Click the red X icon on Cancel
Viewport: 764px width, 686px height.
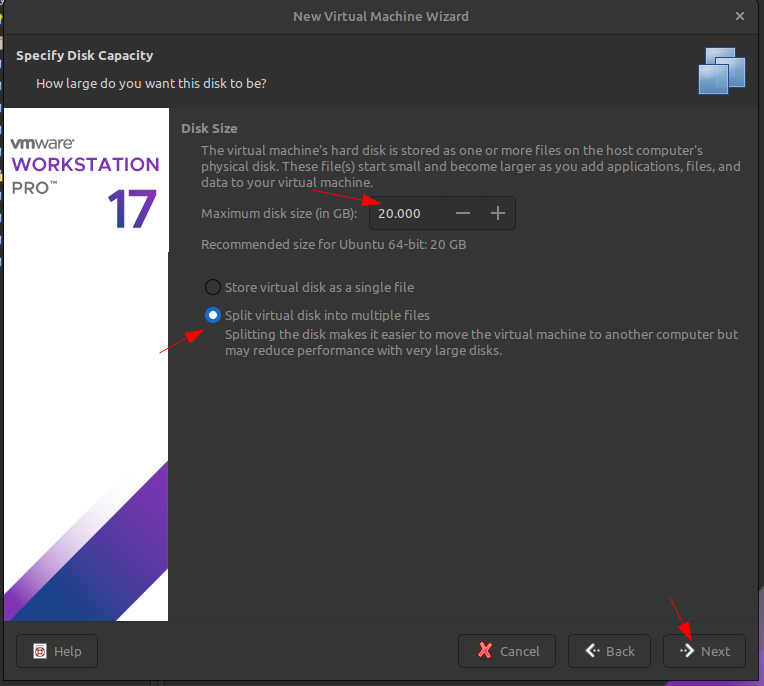[485, 651]
